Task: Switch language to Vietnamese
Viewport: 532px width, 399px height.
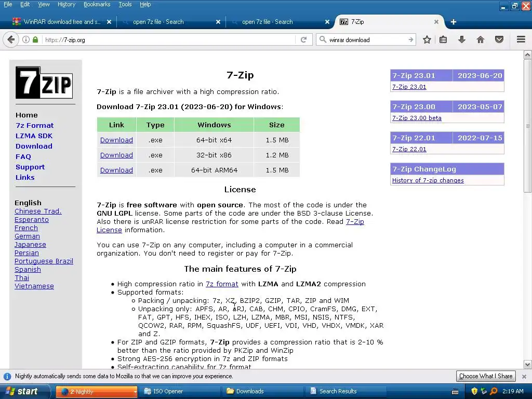Action: [34, 286]
